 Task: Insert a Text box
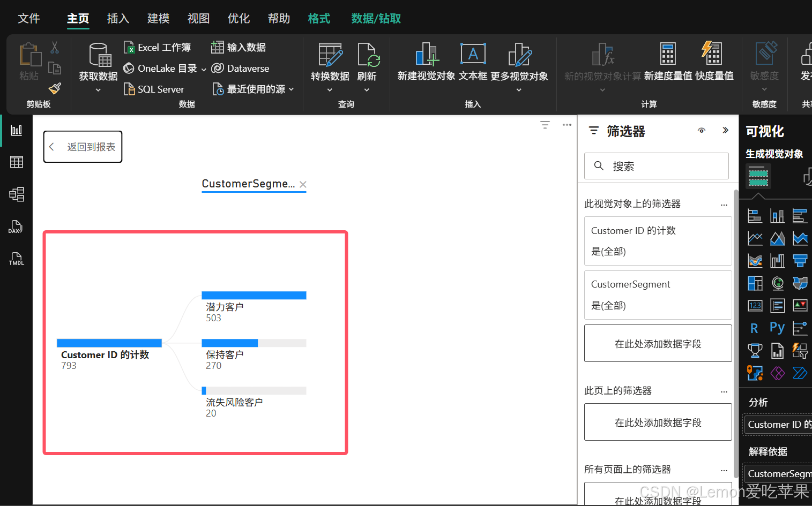coord(473,62)
